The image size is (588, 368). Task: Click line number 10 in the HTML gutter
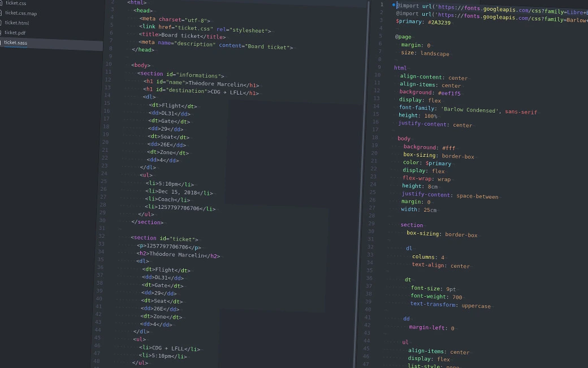pos(108,64)
